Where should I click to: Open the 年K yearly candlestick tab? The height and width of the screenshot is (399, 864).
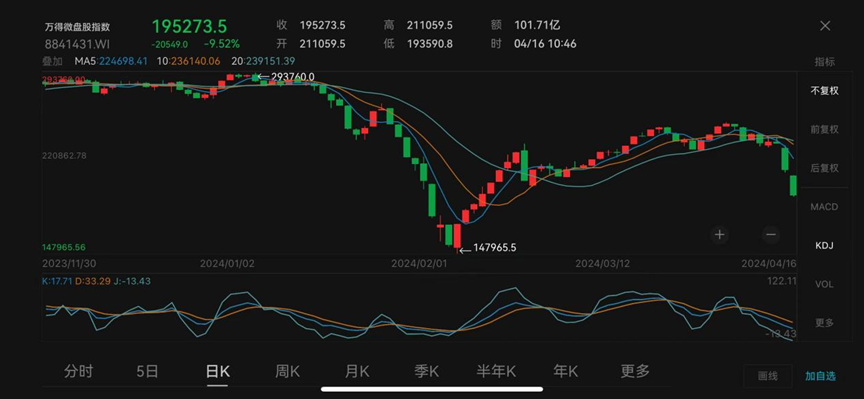point(565,371)
